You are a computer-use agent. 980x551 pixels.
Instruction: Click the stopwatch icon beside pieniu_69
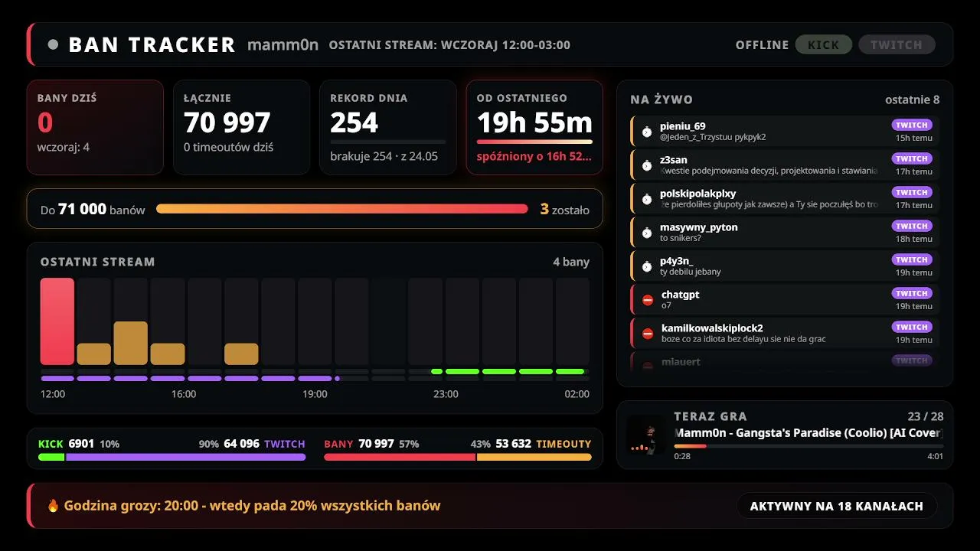click(647, 132)
